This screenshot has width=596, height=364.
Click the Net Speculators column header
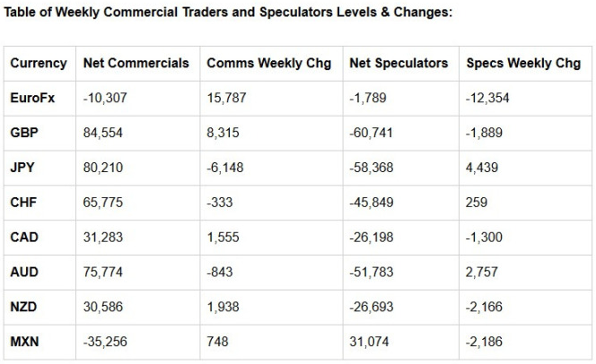coord(399,63)
